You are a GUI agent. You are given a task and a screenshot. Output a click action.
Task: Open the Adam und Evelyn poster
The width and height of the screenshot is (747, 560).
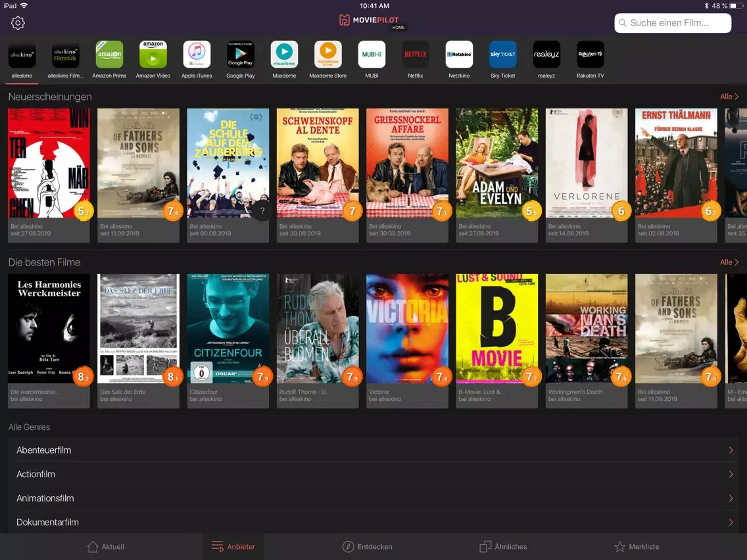pyautogui.click(x=497, y=163)
